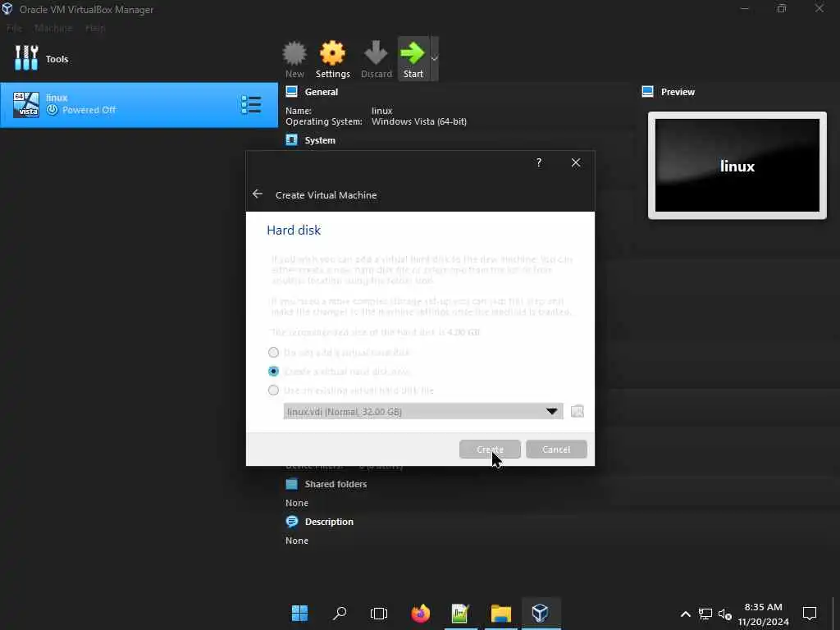Open the linux machine list menu icon
This screenshot has width=840, height=630.
coord(251,104)
